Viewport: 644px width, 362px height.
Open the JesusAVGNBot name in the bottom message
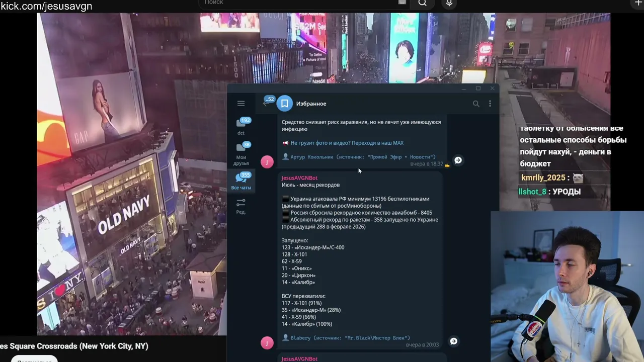(x=299, y=359)
